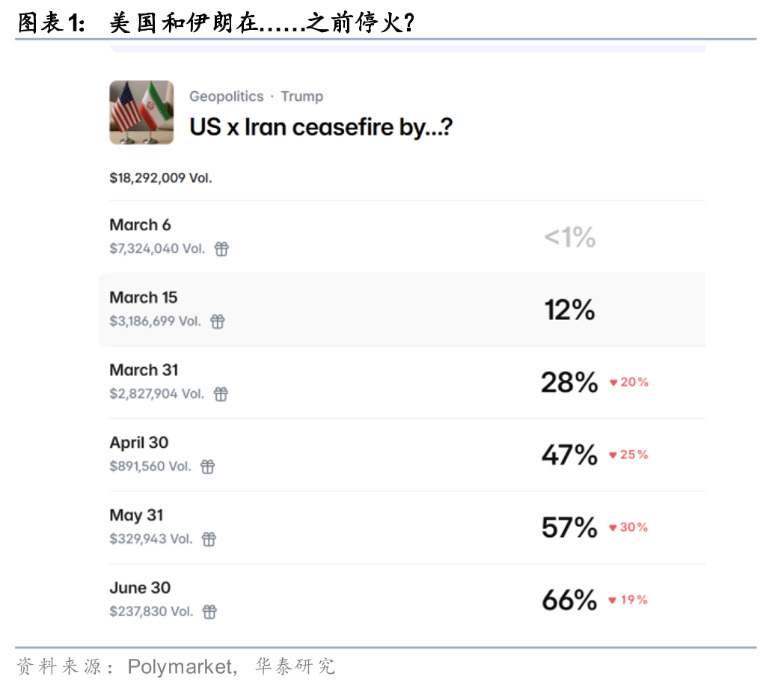Click the 66% probability for June 30
The width and height of the screenshot is (784, 685).
pos(569,600)
